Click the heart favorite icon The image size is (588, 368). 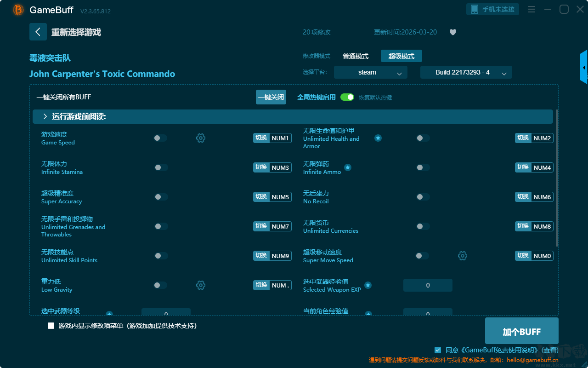pyautogui.click(x=453, y=32)
